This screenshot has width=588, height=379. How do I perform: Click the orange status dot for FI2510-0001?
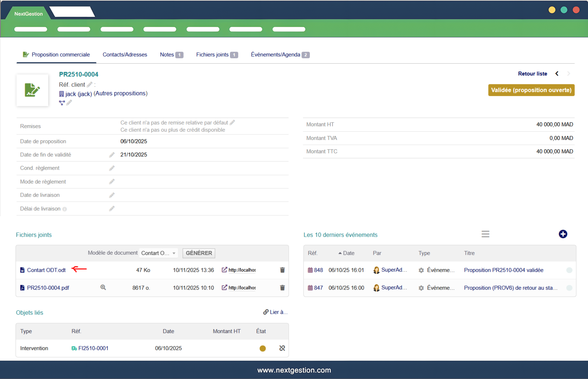(x=263, y=348)
